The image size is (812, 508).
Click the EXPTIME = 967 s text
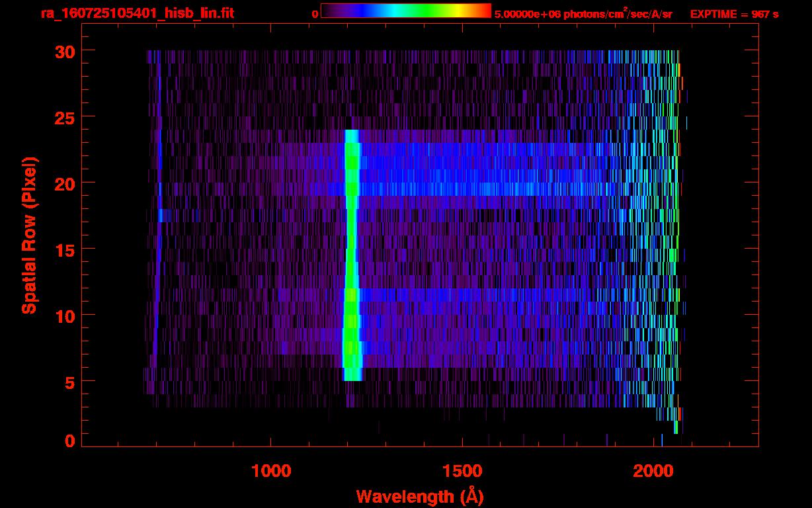pyautogui.click(x=734, y=14)
